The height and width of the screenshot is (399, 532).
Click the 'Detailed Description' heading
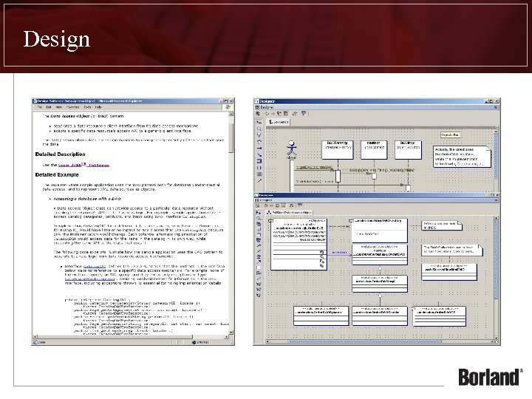coord(60,154)
